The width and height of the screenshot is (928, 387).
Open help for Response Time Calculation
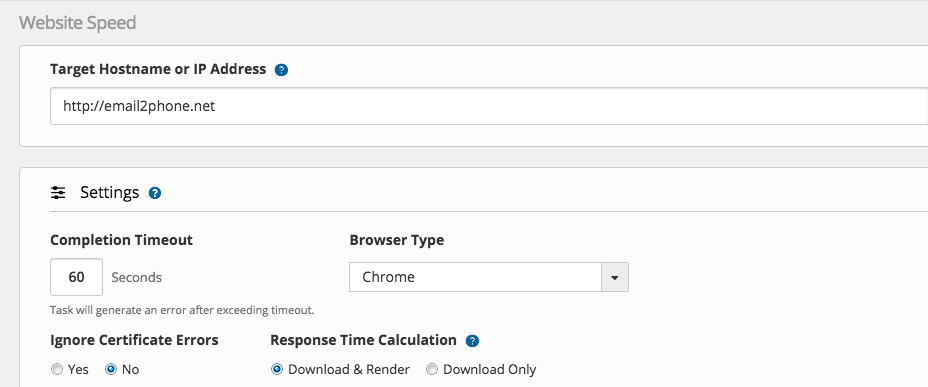point(472,341)
